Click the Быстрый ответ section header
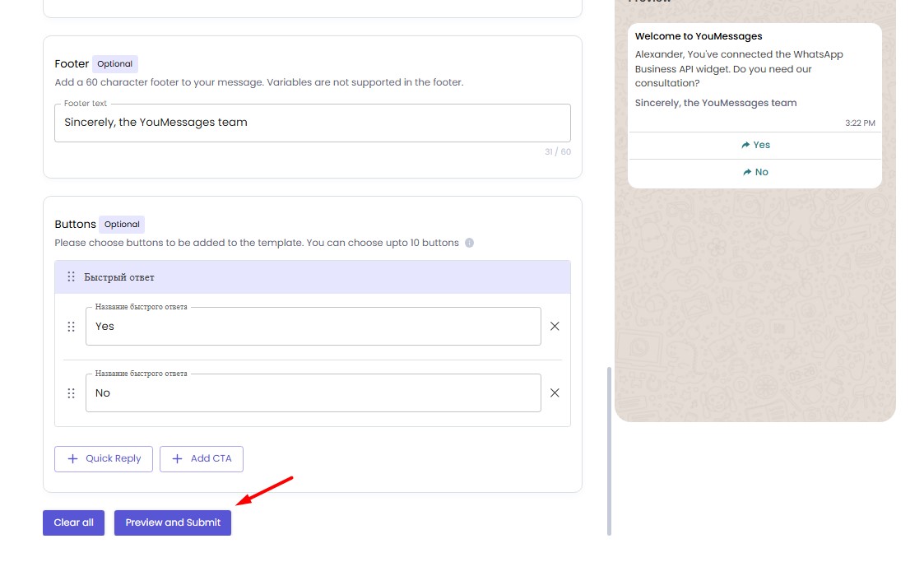Viewport: 924px width, 562px height. (313, 277)
